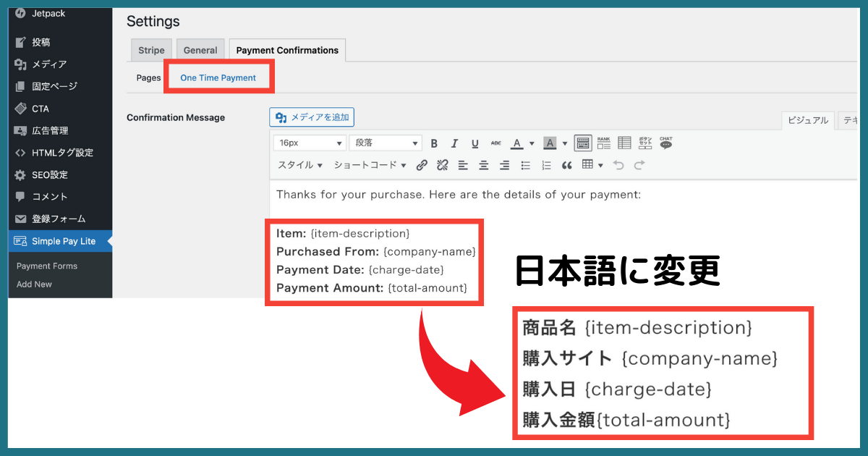
Task: Open the 段落 paragraph format dropdown
Action: [x=385, y=143]
